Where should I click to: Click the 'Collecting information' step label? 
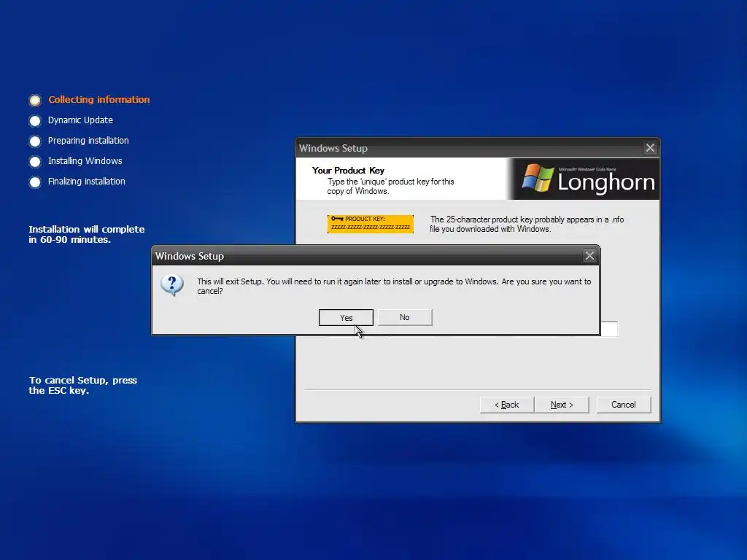[99, 99]
